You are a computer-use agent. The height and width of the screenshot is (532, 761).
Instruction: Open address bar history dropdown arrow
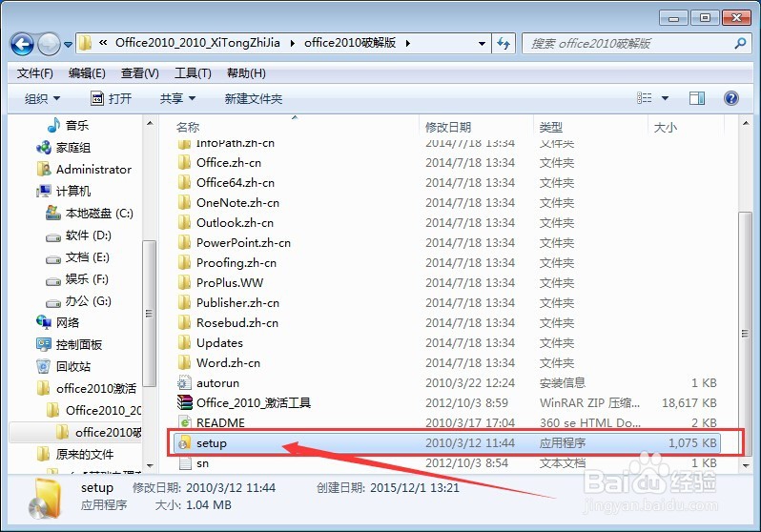pos(482,44)
